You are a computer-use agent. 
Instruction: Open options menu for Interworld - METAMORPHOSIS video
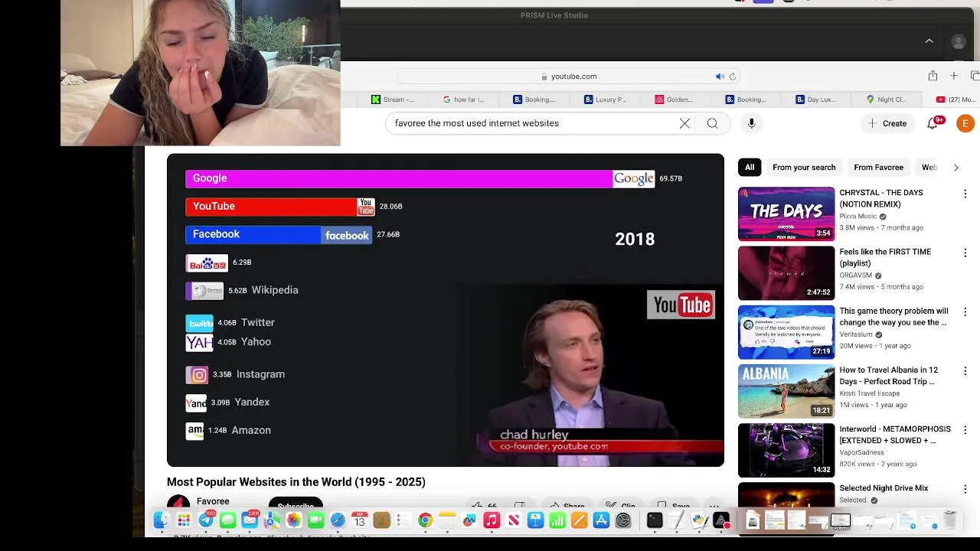pyautogui.click(x=965, y=430)
